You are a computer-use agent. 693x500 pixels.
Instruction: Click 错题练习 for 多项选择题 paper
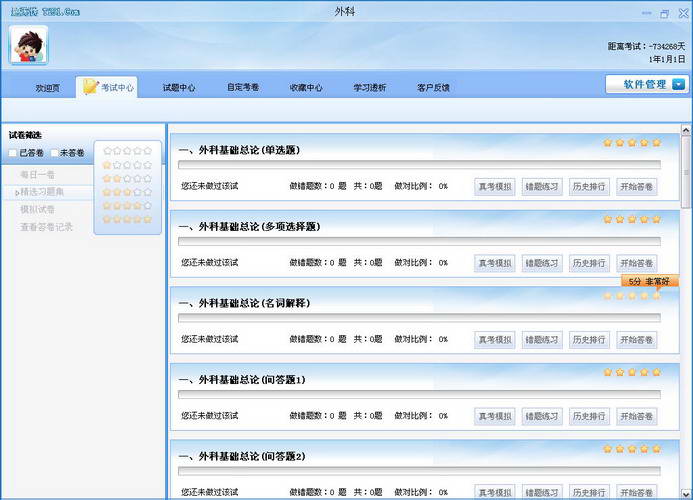click(542, 263)
